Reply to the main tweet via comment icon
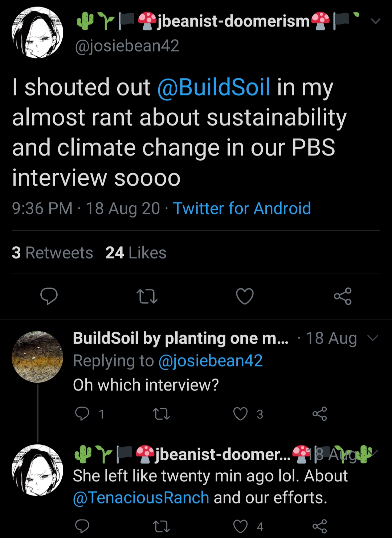 point(49,296)
